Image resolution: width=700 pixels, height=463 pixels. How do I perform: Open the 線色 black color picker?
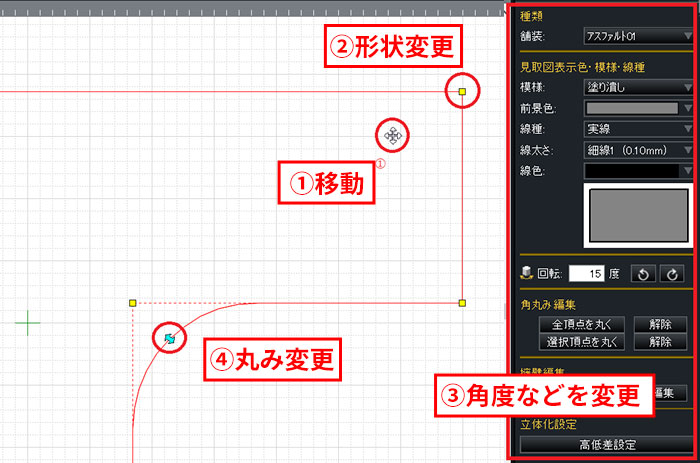638,171
